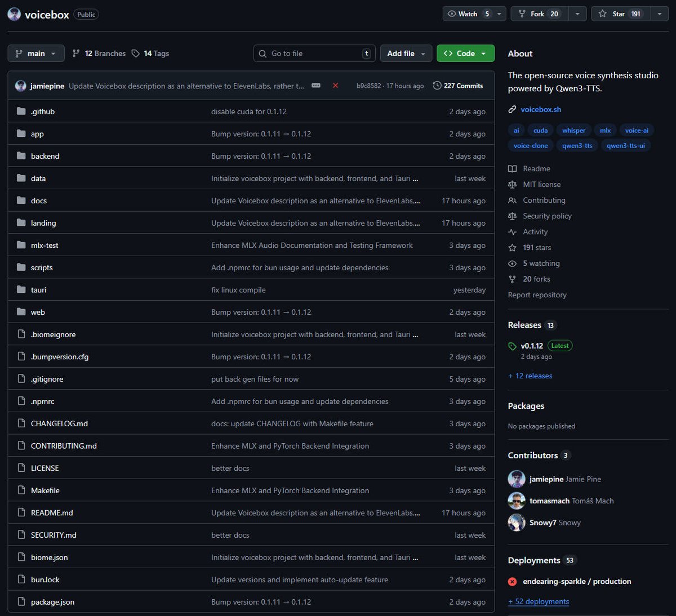Open the landing folder
The image size is (676, 616).
(43, 223)
